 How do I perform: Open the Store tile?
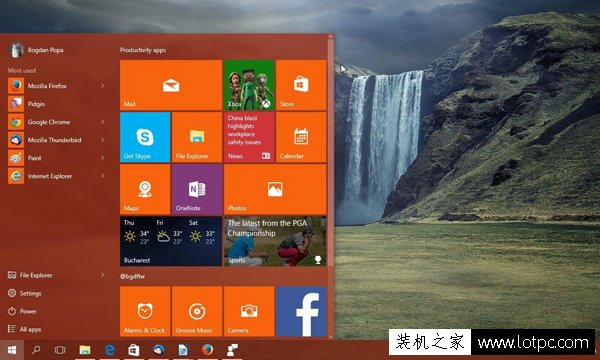click(x=301, y=85)
